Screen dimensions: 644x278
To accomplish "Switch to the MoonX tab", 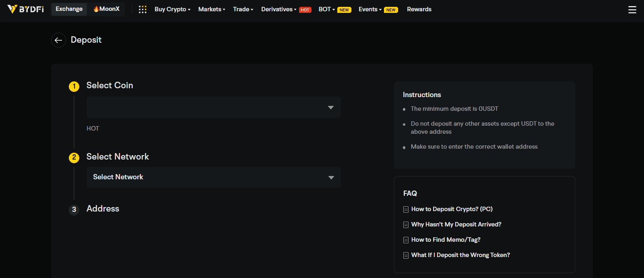I will pos(107,9).
